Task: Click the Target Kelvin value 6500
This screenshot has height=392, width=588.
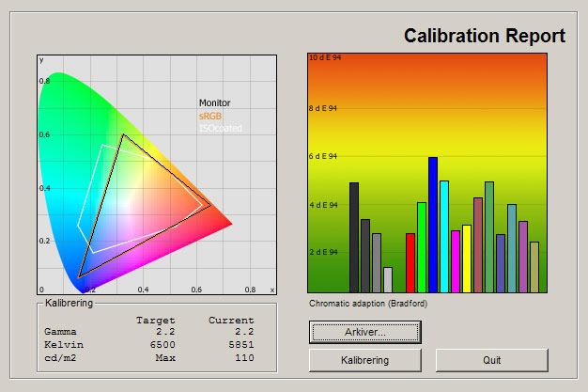Action: click(162, 345)
